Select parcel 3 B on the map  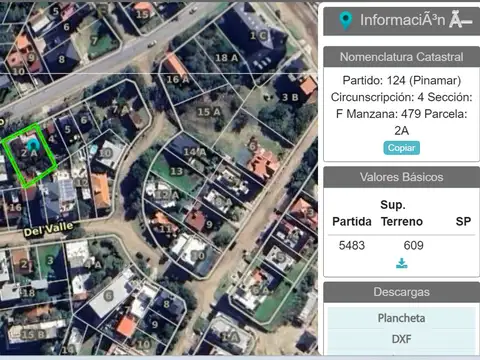(x=290, y=97)
